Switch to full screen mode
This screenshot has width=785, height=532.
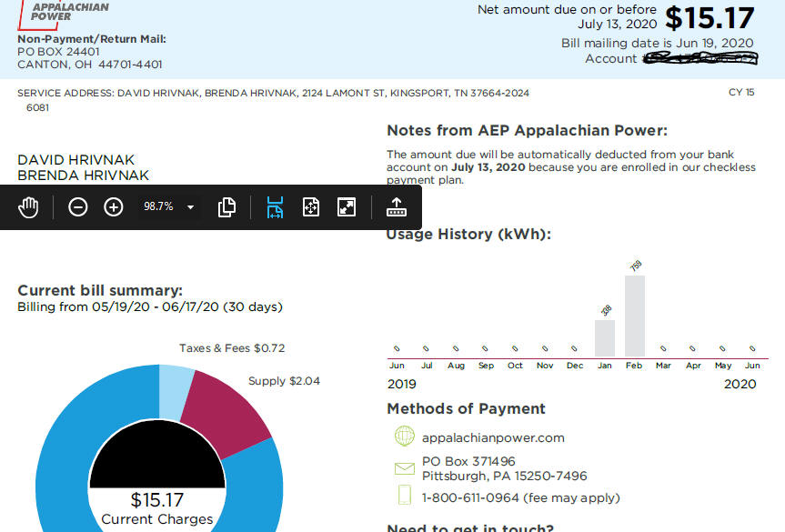point(347,207)
